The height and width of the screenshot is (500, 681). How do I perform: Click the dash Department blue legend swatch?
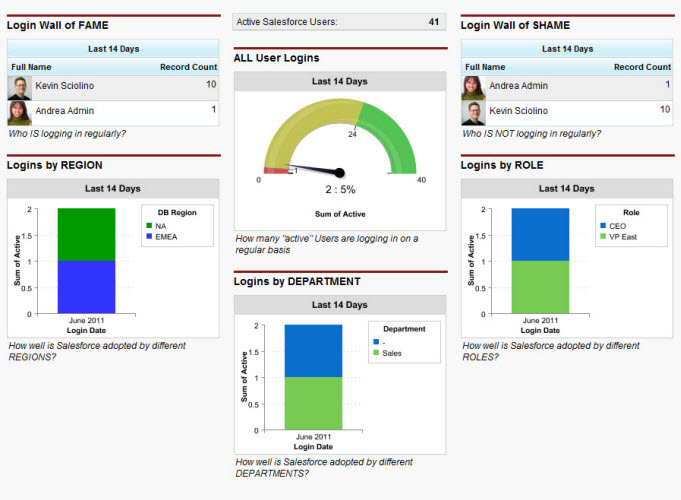click(x=376, y=342)
